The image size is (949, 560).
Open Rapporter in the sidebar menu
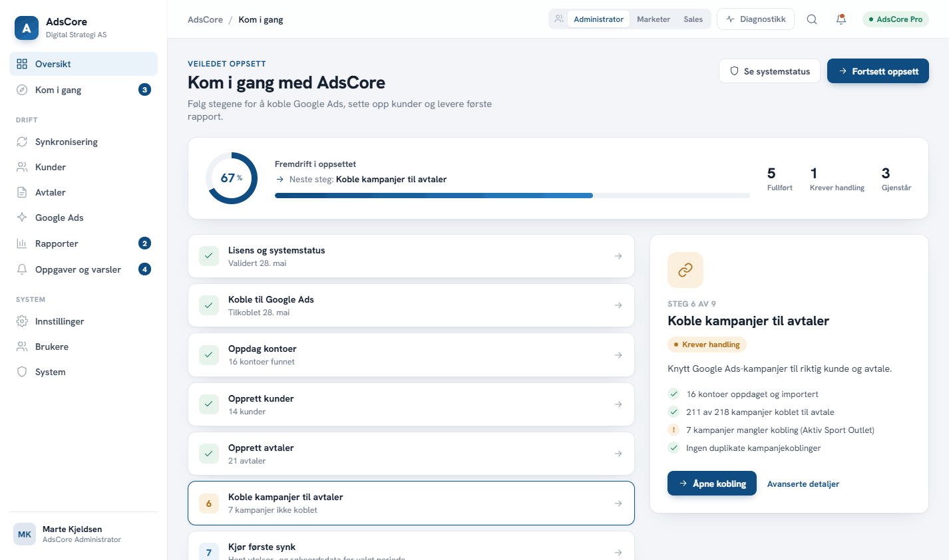pos(83,243)
